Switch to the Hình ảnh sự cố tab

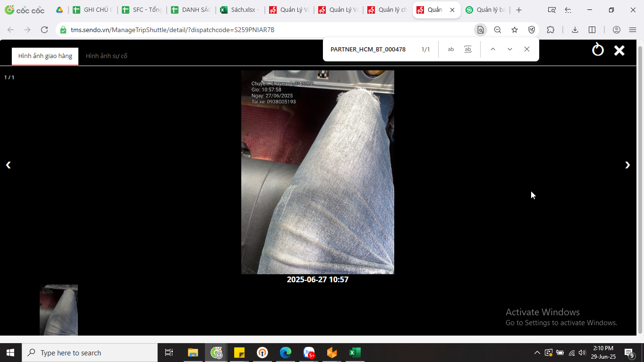coord(106,56)
